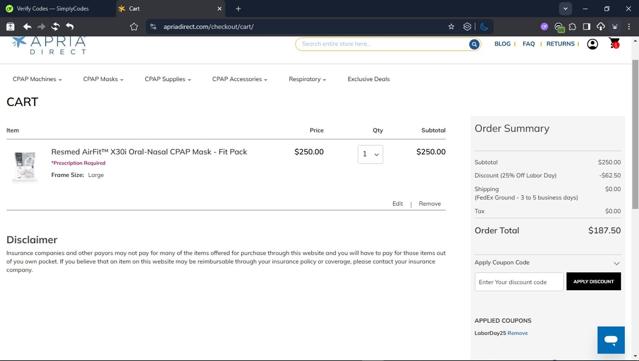
Task: Open Exclusive Deals menu item
Action: (x=368, y=79)
